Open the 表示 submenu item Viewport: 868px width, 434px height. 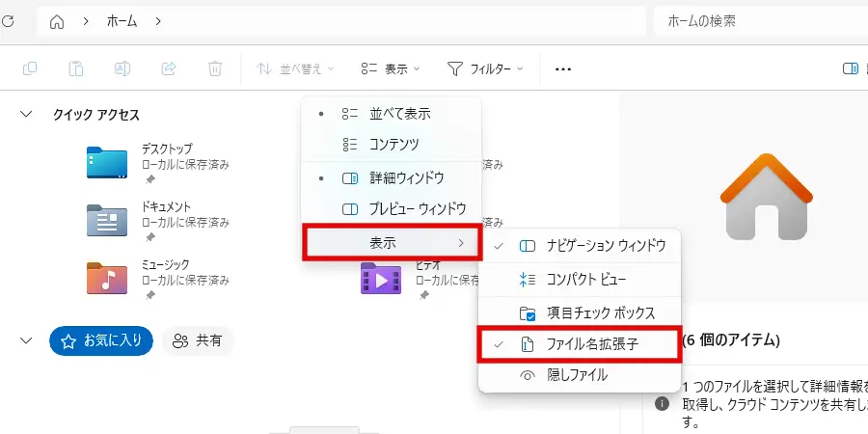click(x=392, y=242)
